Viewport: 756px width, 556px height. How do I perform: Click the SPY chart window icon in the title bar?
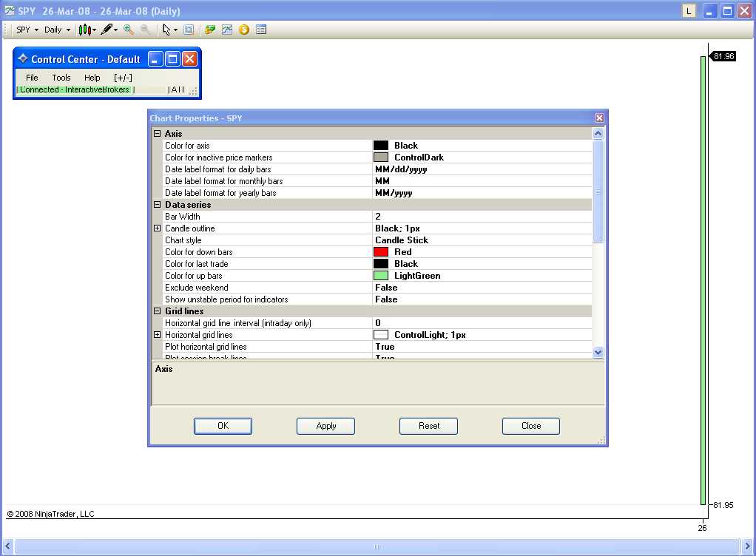coord(9,10)
